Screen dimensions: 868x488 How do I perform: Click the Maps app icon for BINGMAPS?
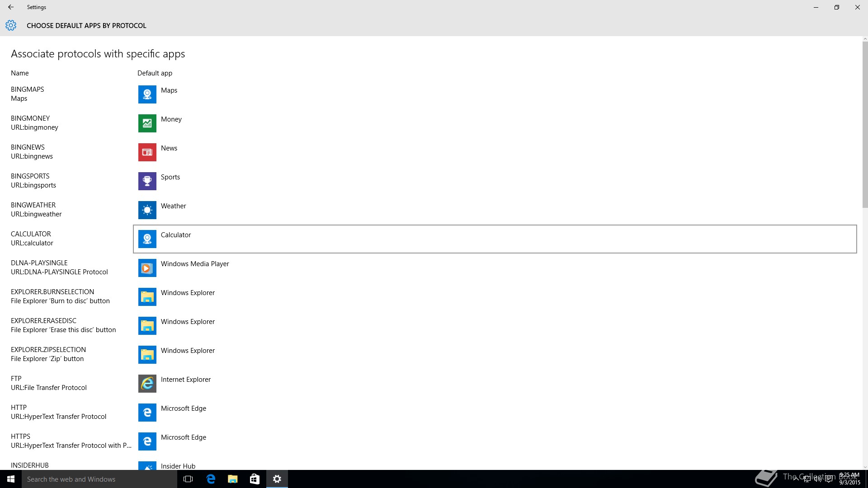147,94
